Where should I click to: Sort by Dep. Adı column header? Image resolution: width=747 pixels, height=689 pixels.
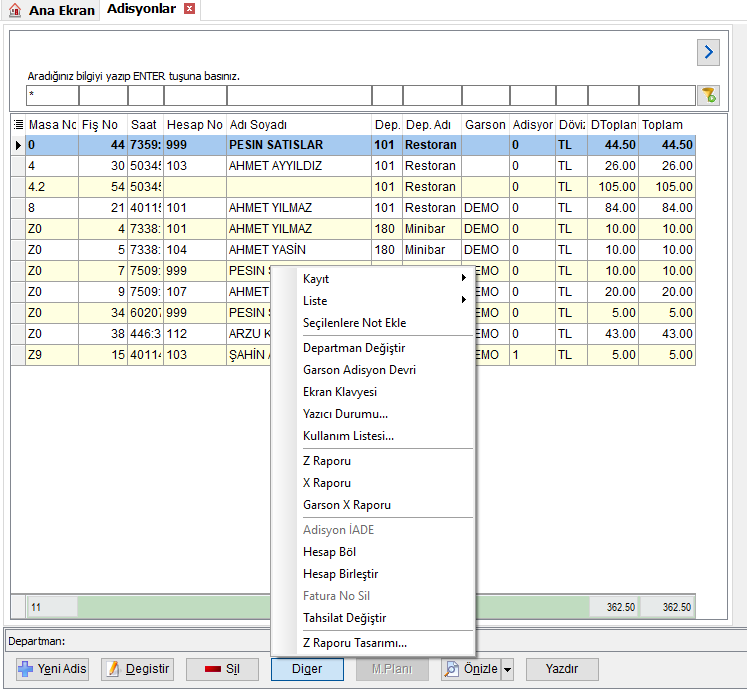(432, 125)
